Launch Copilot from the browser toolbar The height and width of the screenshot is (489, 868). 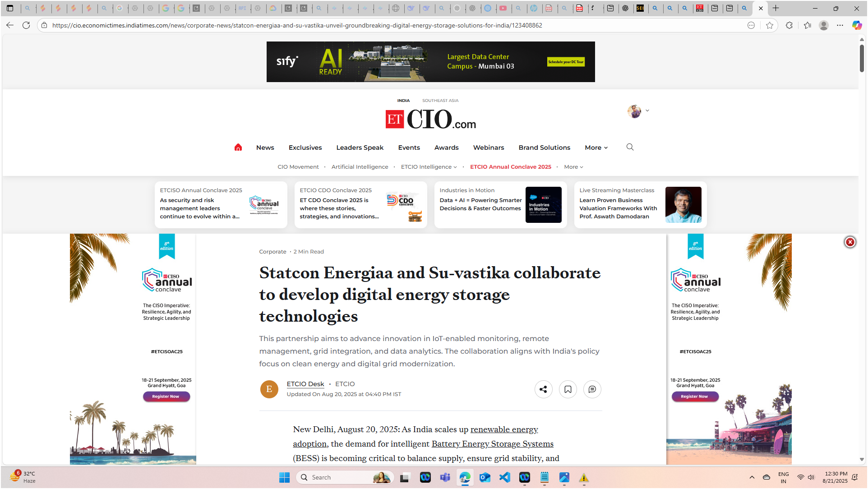pos(857,25)
